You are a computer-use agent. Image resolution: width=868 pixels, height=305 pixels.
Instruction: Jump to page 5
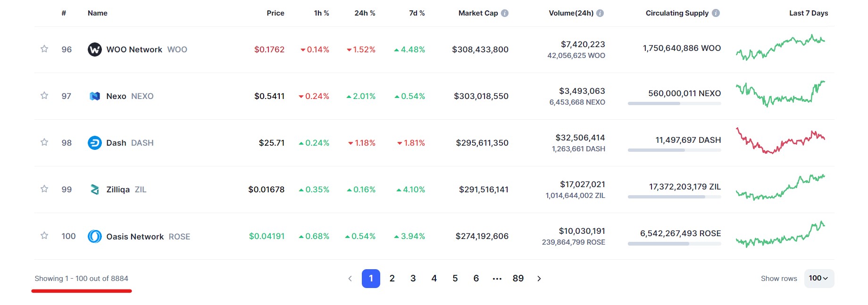[455, 279]
